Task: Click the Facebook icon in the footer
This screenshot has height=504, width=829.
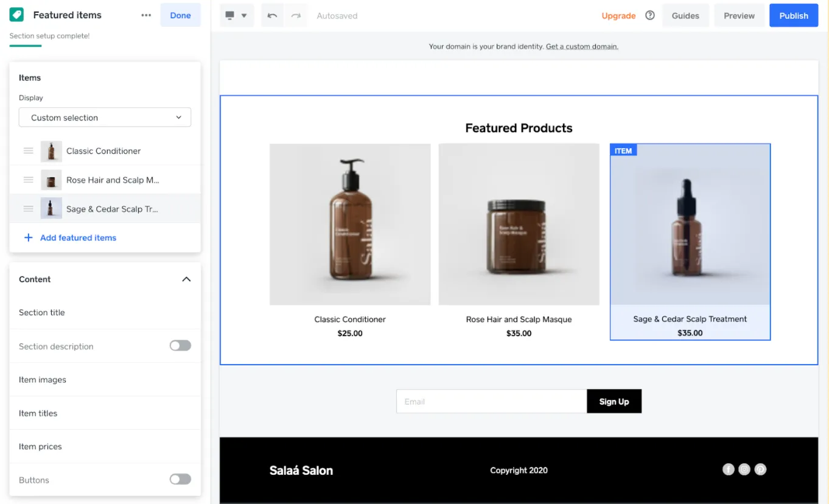Action: [728, 469]
